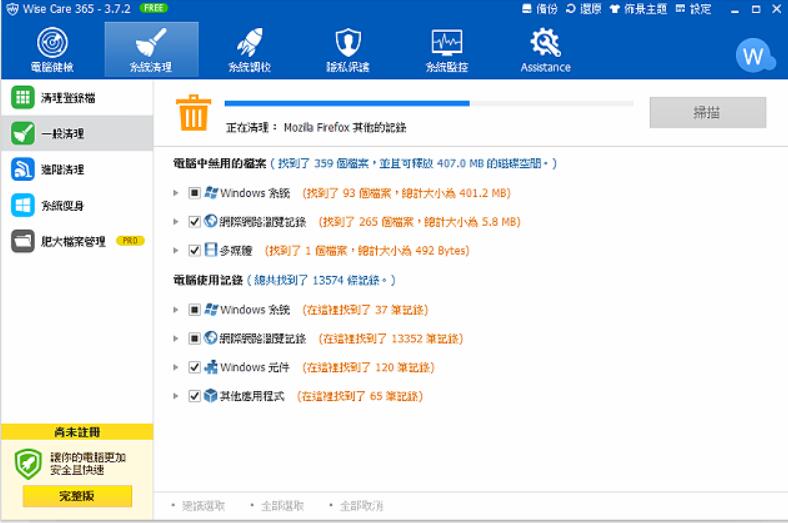This screenshot has height=523, width=788.
Task: Switch to 進階清理 in sidebar
Action: [x=77, y=169]
